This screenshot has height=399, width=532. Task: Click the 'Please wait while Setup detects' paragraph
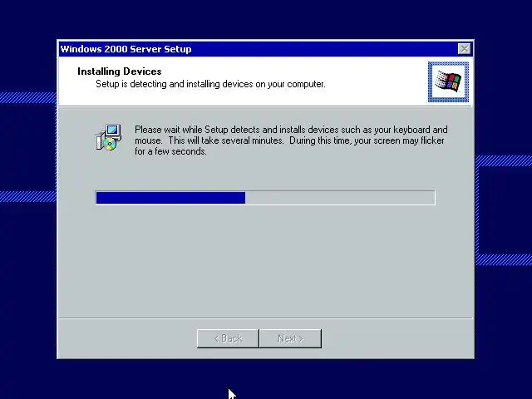[291, 140]
